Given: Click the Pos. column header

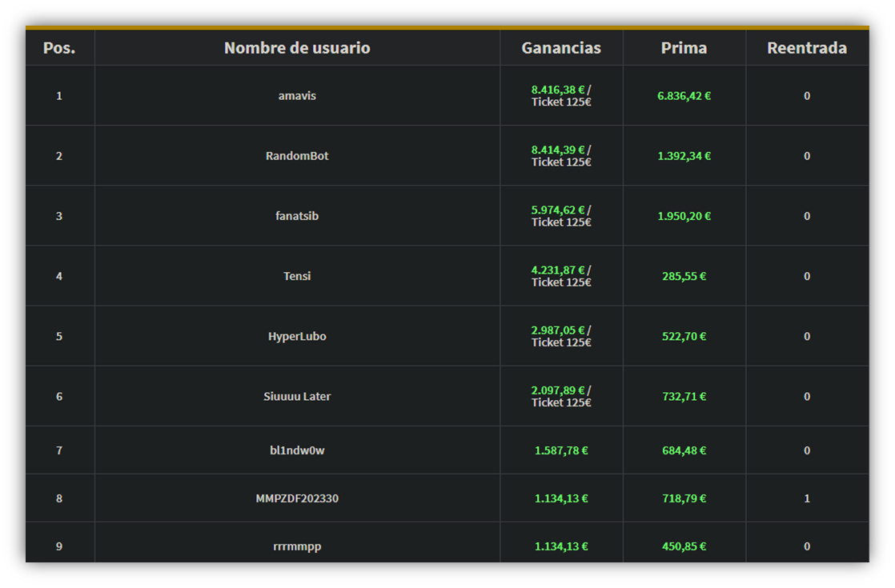Looking at the screenshot, I should tap(59, 48).
